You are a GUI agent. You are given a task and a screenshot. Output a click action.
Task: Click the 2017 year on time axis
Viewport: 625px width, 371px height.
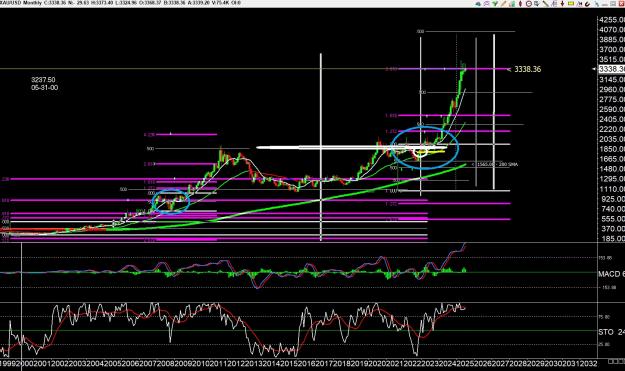coord(323,363)
